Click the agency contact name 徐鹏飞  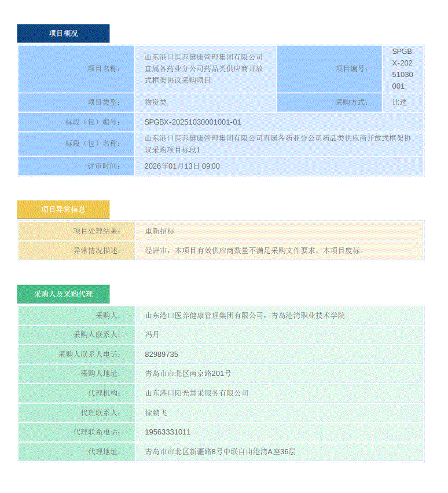[156, 413]
